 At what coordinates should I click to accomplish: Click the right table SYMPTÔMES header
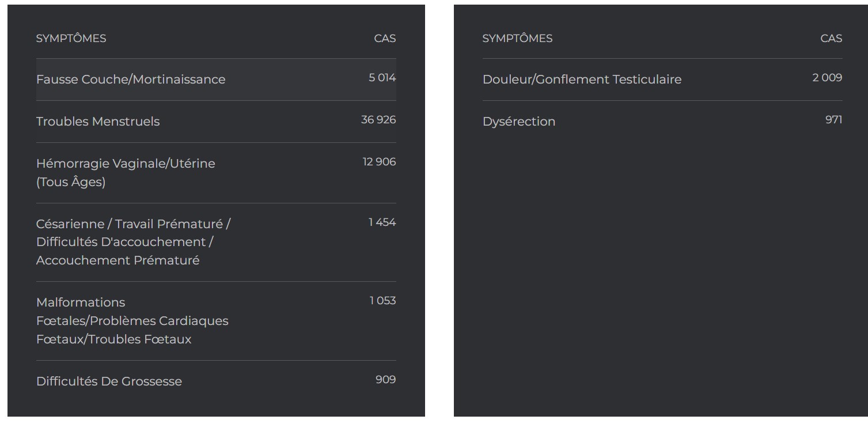517,39
